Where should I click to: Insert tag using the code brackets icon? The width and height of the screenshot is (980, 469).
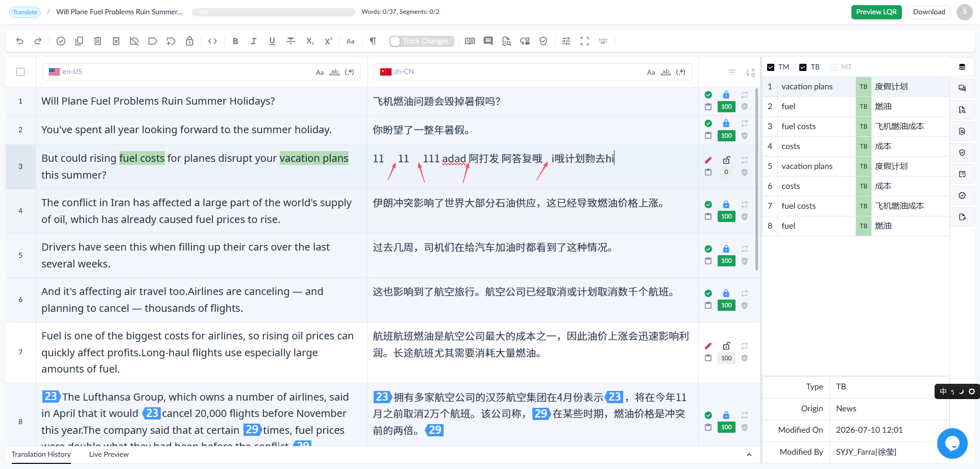point(213,41)
